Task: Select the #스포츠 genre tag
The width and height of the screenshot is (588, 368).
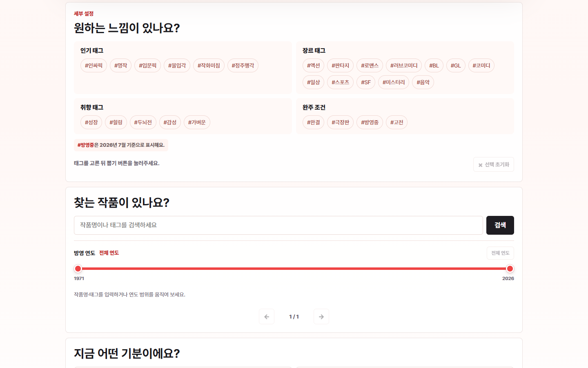Action: coord(340,82)
